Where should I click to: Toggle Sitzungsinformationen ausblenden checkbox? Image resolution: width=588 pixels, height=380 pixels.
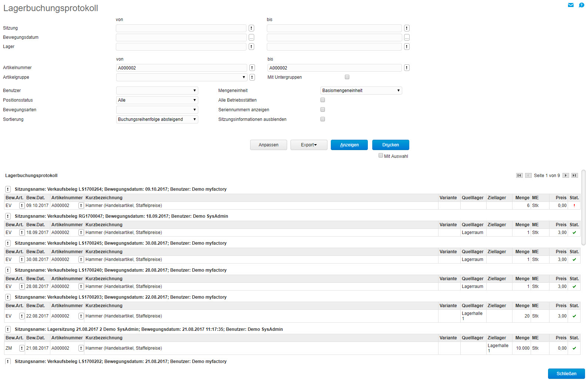[323, 119]
